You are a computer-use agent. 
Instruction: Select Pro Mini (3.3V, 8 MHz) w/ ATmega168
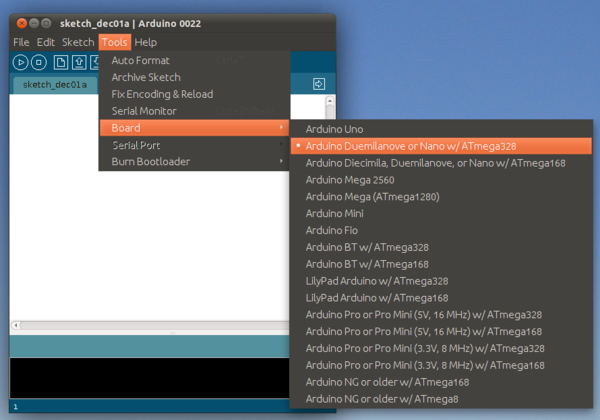pos(441,365)
